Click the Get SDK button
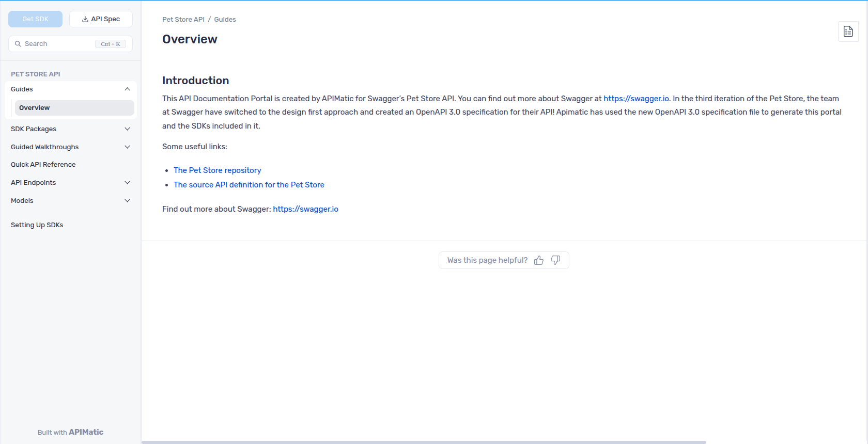 (x=35, y=19)
